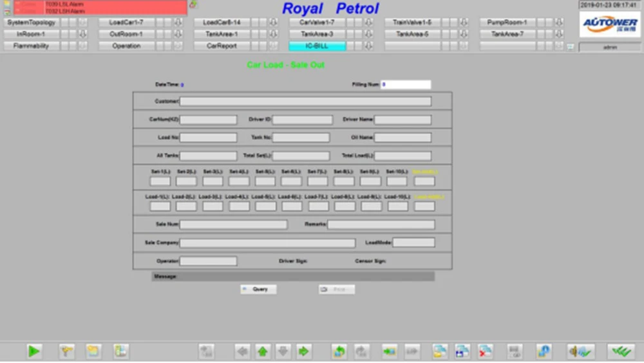The width and height of the screenshot is (644, 363).
Task: Click the Filling Num input field
Action: click(406, 84)
